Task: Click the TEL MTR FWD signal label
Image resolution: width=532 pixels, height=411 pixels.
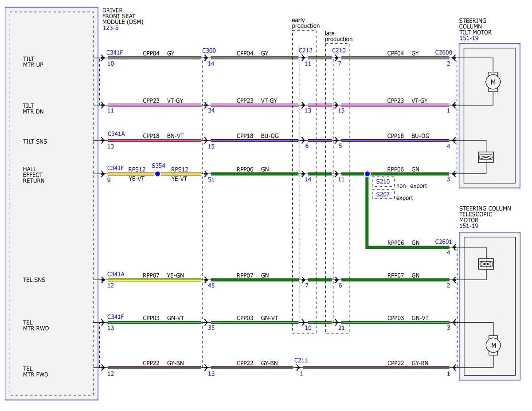Action: click(x=35, y=372)
